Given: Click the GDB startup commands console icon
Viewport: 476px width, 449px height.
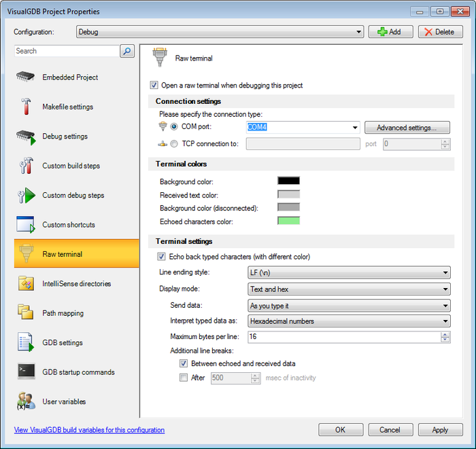Looking at the screenshot, I should click(x=26, y=371).
